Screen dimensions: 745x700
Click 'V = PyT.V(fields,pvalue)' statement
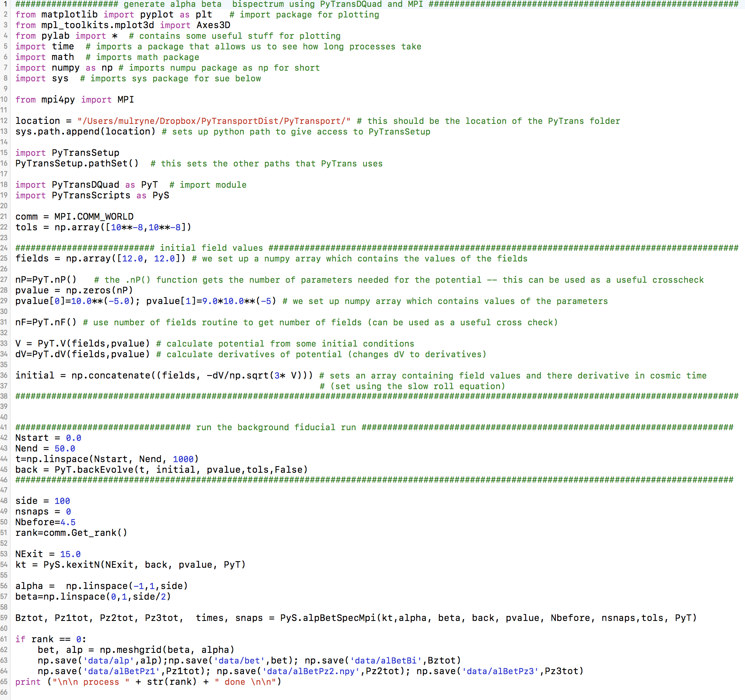[82, 344]
